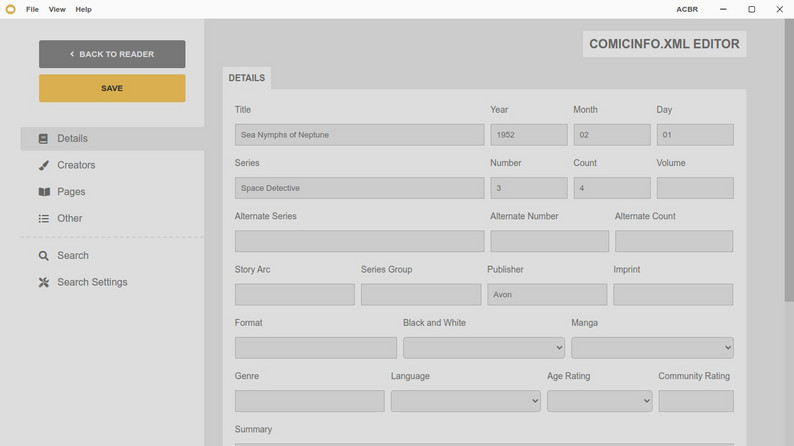Click the Details book icon in sidebar
This screenshot has width=794, height=446.
tap(44, 138)
